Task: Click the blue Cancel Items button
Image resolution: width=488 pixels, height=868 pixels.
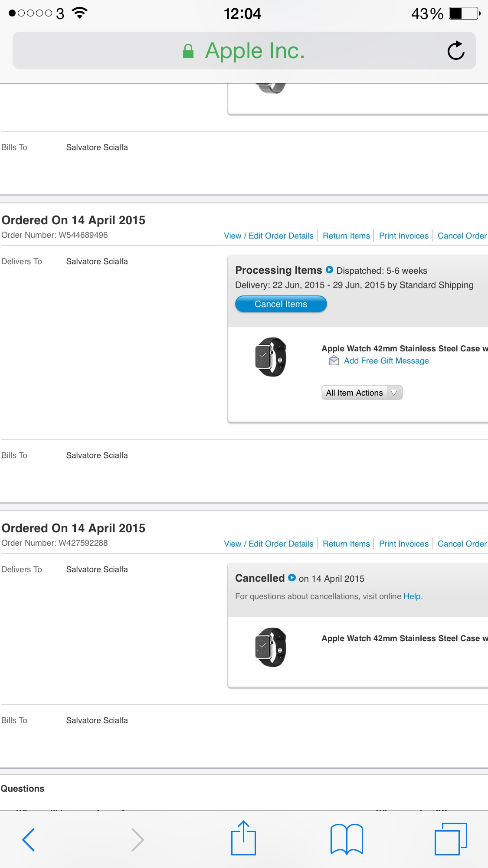Action: pos(281,304)
